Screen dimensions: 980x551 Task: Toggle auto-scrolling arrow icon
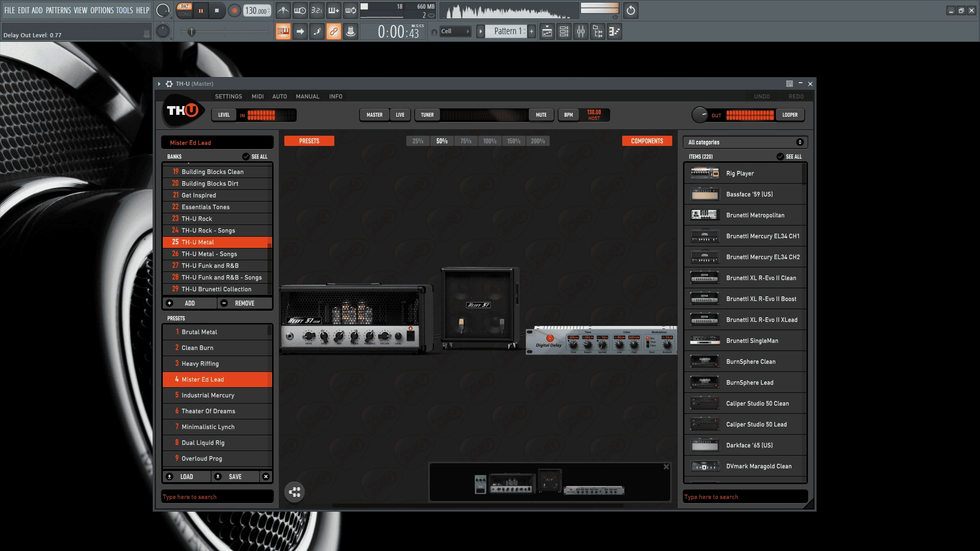coord(300,32)
